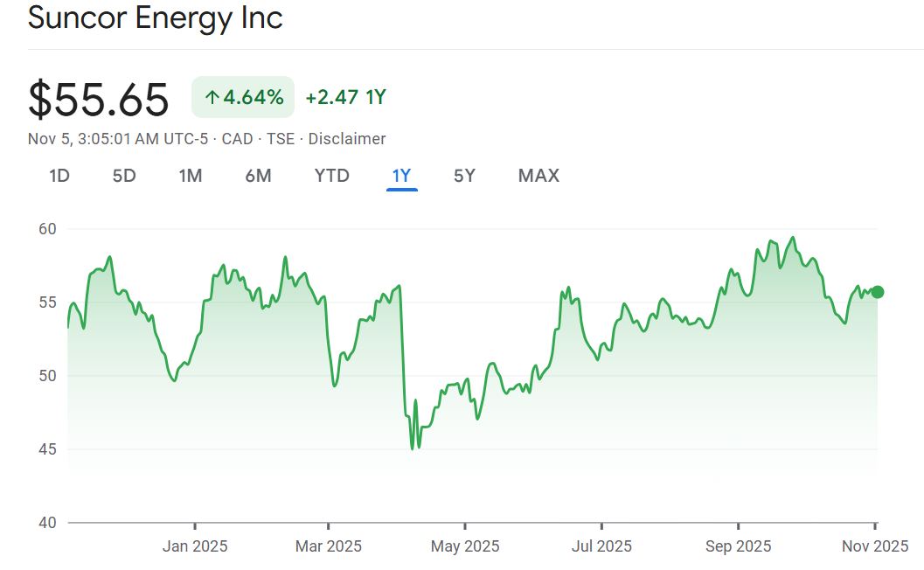
Task: Switch to the 1D time range
Action: [x=59, y=176]
